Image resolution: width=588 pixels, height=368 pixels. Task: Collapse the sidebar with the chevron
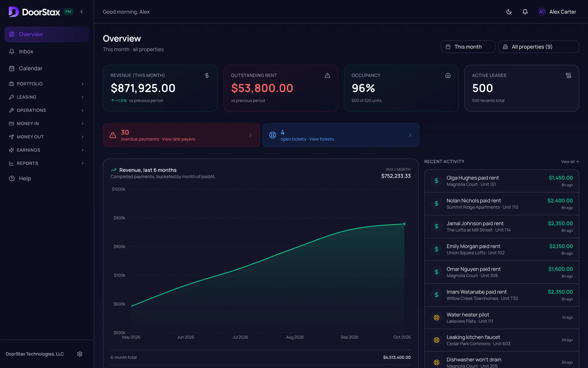click(x=82, y=12)
